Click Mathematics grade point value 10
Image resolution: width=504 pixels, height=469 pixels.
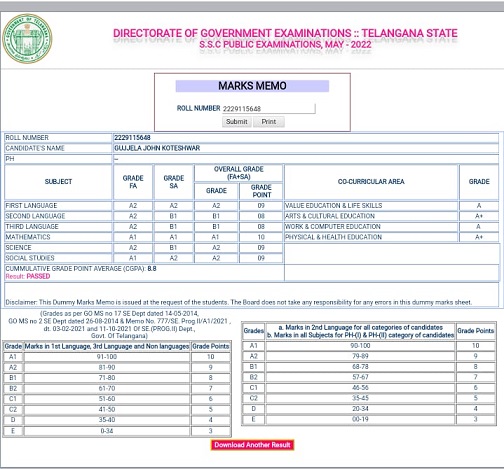coord(261,237)
